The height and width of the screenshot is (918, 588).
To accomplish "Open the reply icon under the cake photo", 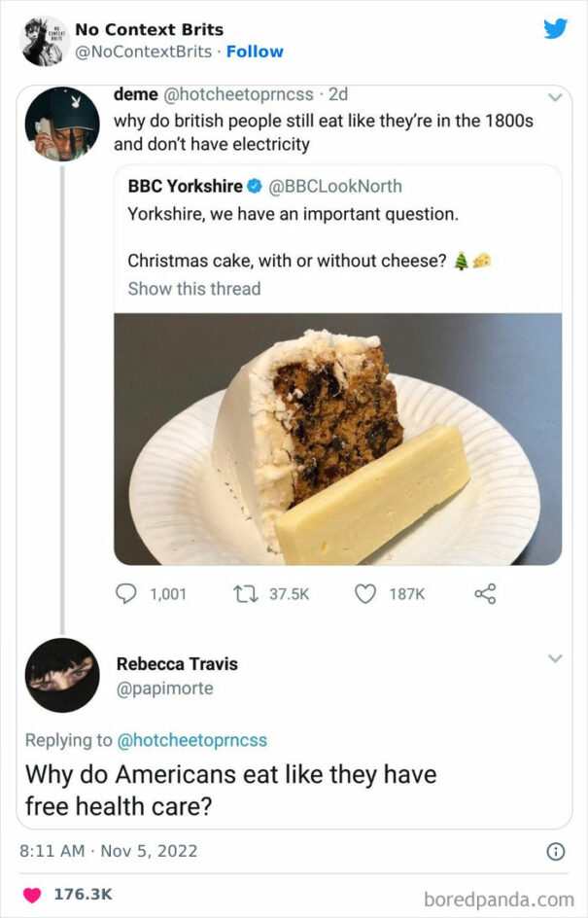I will pyautogui.click(x=127, y=593).
